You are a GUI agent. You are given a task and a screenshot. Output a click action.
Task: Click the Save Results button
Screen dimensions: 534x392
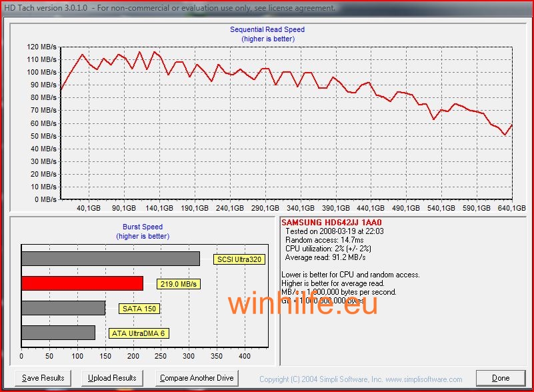[x=43, y=378]
